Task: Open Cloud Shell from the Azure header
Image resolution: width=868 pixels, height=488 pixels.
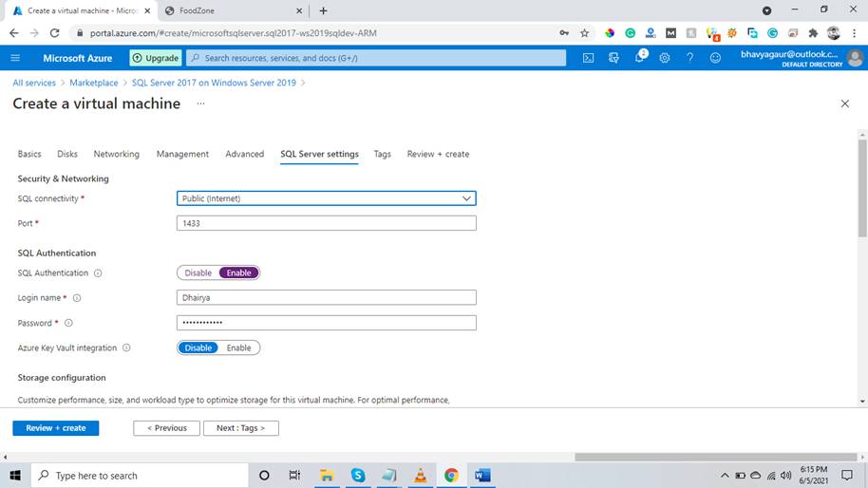Action: [588, 58]
